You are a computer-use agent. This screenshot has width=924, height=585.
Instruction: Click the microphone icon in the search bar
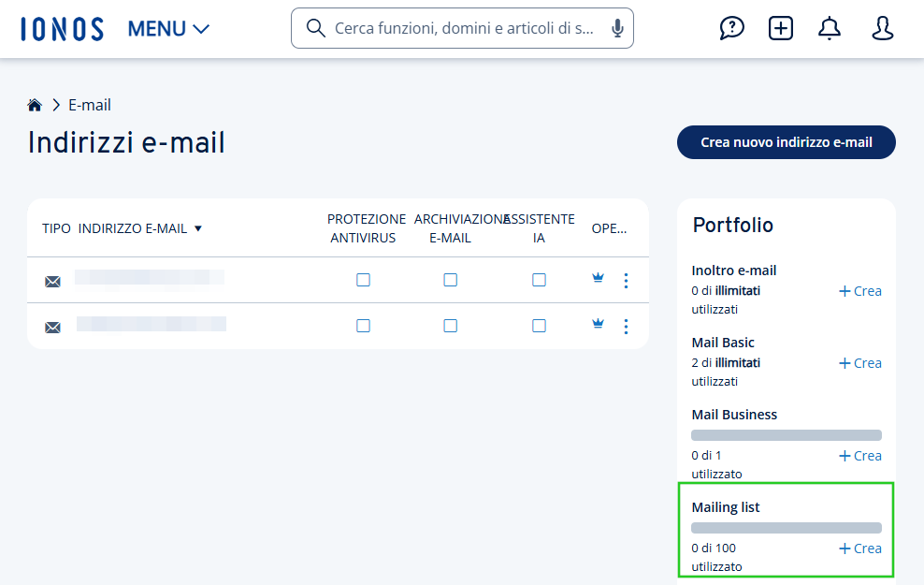click(x=616, y=28)
